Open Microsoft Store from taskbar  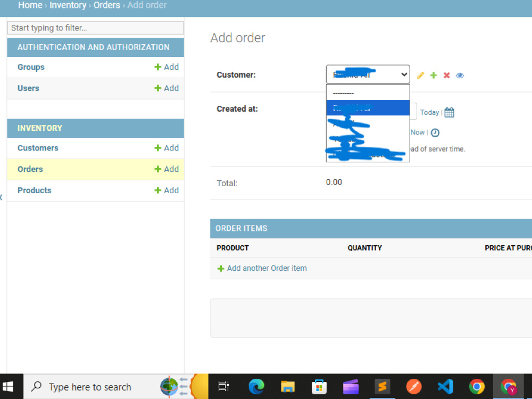[319, 387]
